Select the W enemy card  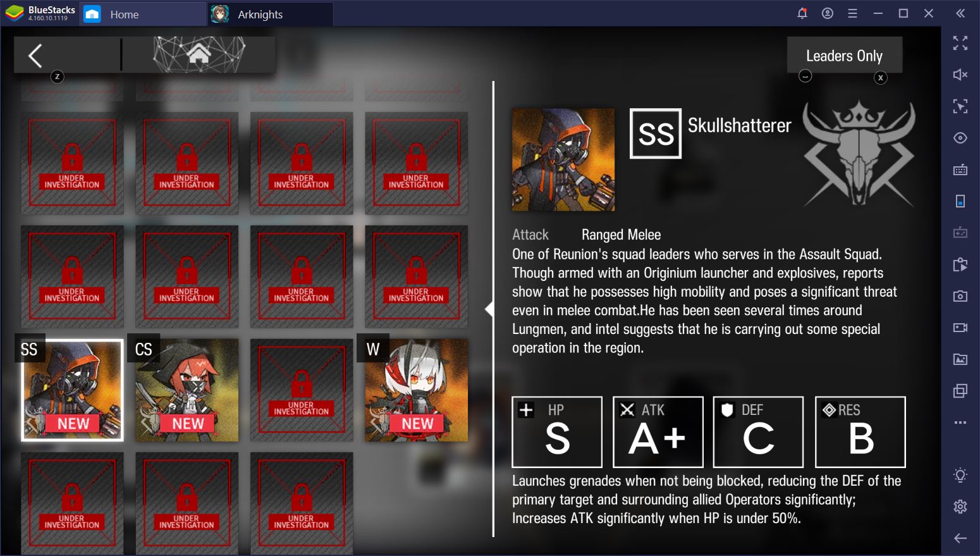[x=417, y=390]
